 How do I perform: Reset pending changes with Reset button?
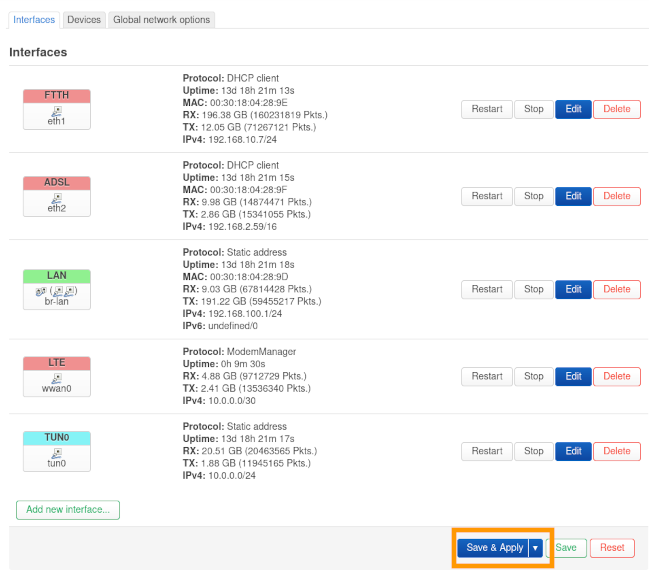612,548
